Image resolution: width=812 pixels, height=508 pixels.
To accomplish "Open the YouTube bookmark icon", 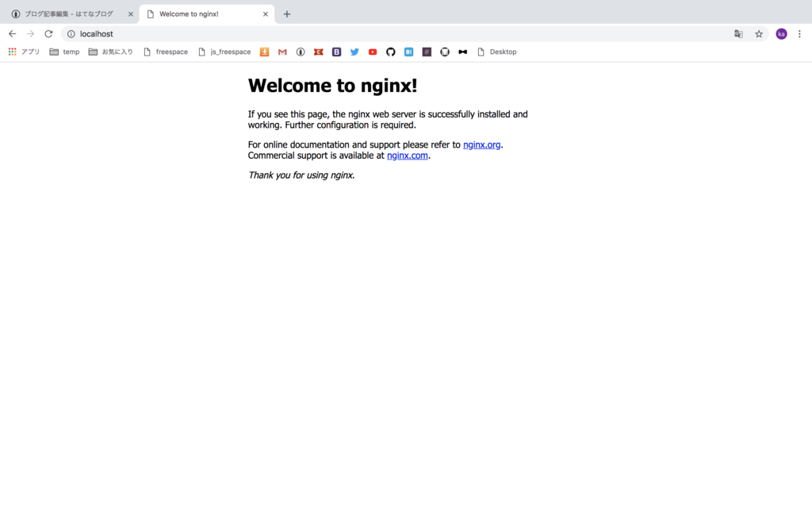I will click(373, 52).
